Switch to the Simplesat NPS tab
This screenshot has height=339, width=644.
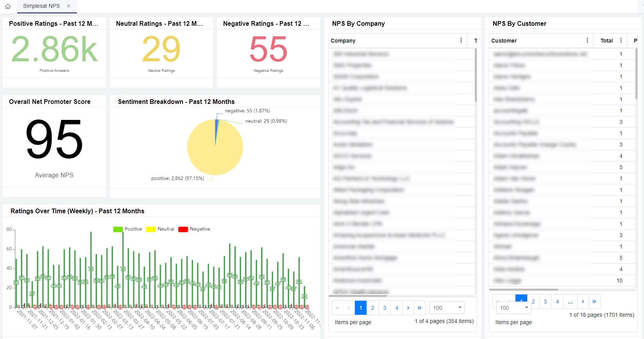pyautogui.click(x=41, y=6)
